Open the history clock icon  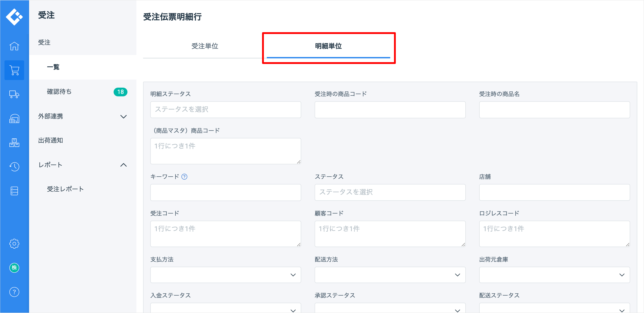click(14, 167)
